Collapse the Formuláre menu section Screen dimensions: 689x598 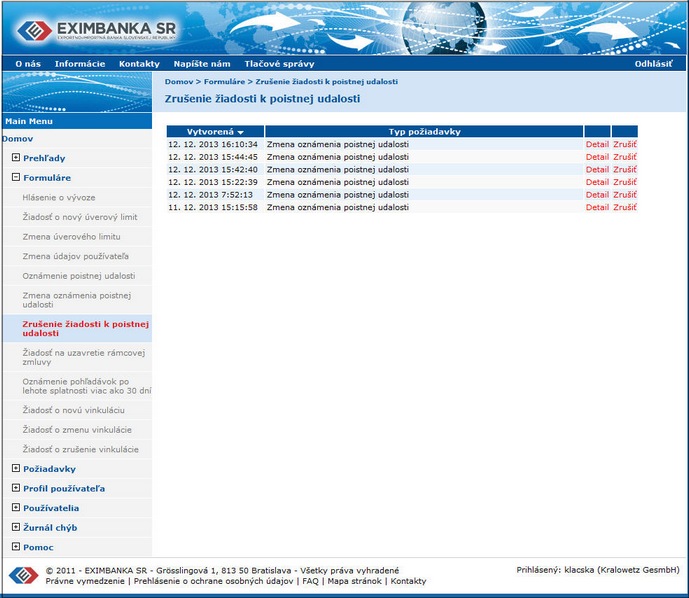point(16,177)
